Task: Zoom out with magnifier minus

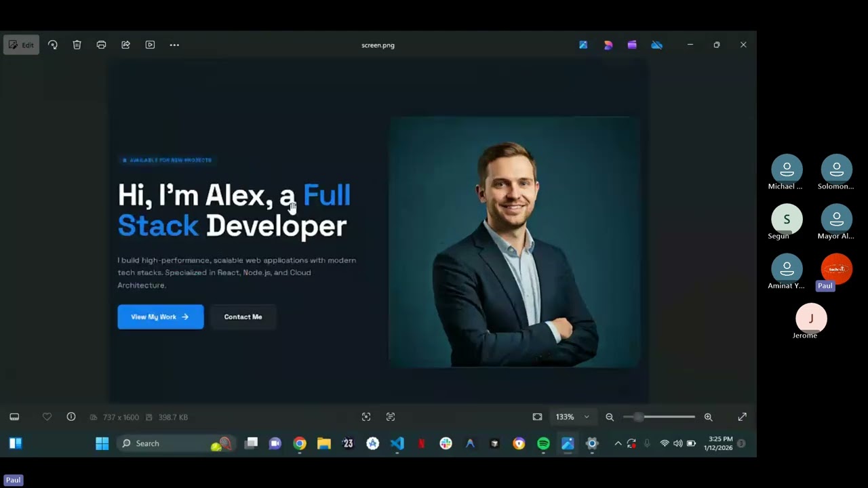Action: click(x=610, y=417)
